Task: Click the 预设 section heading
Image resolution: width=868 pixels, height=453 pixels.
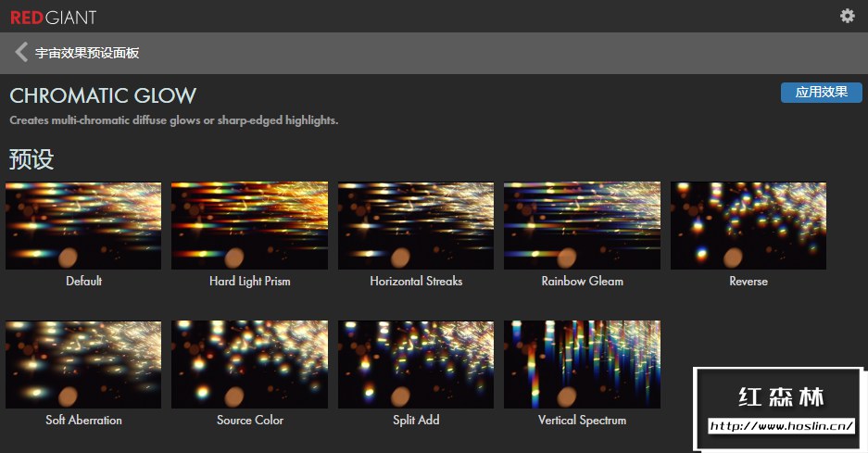Action: tap(31, 159)
